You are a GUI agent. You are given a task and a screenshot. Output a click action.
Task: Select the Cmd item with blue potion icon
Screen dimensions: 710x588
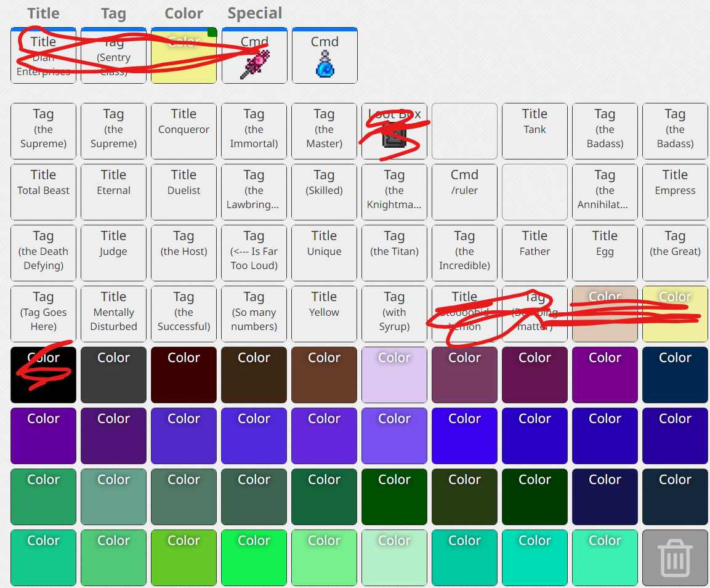tap(325, 55)
